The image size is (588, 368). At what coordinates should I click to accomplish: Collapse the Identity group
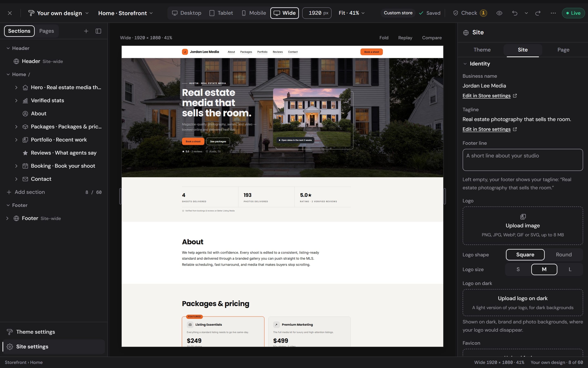465,64
